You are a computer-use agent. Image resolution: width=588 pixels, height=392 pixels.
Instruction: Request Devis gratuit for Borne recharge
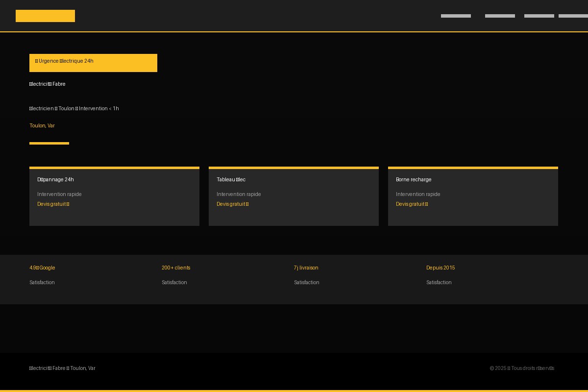pos(412,204)
